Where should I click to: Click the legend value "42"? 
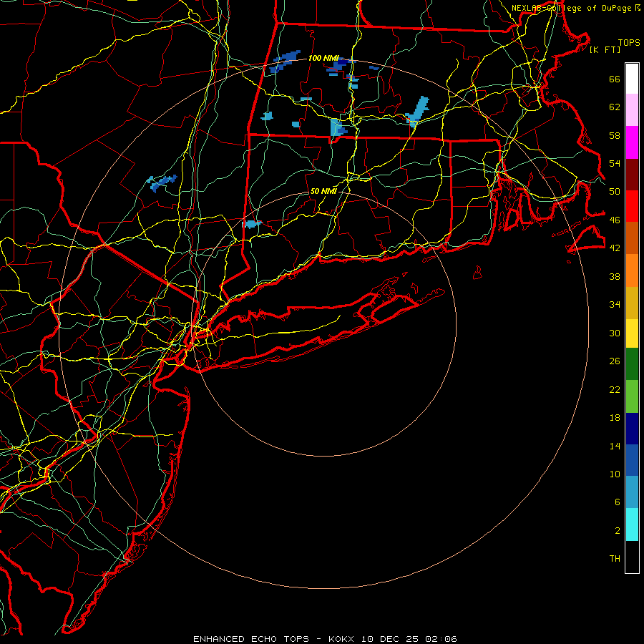tap(615, 248)
